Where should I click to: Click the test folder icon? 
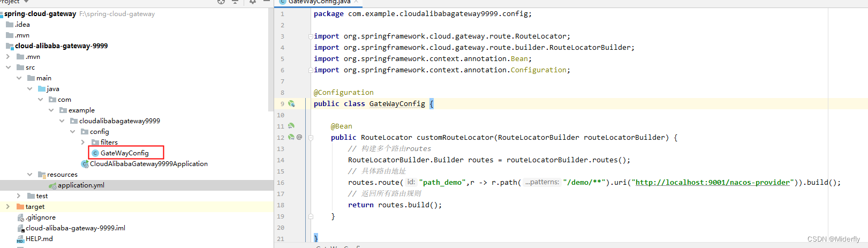click(x=31, y=196)
